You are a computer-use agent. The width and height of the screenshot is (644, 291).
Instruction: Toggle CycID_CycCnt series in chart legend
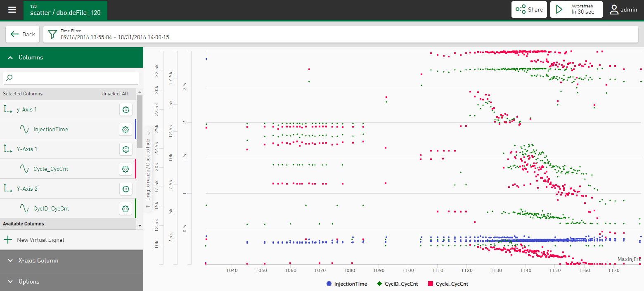[x=396, y=284]
